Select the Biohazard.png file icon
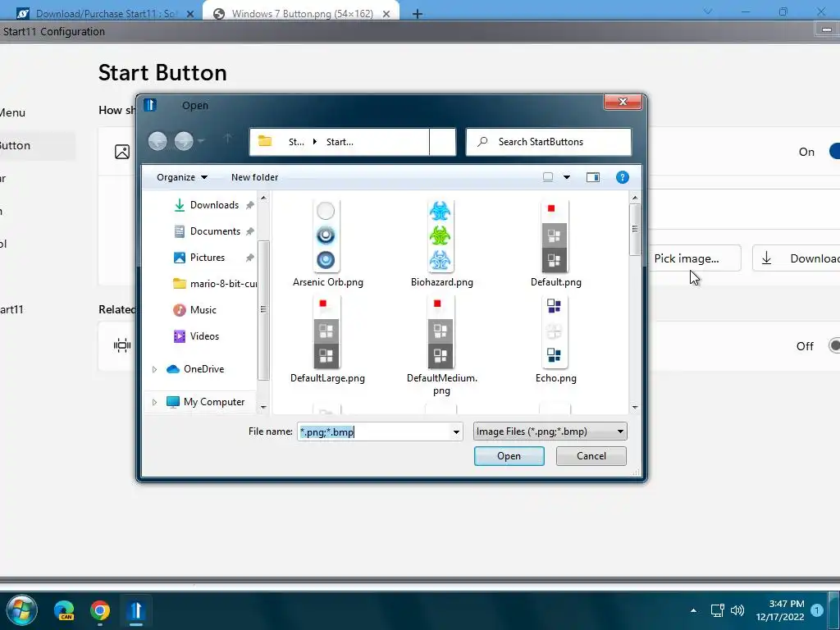Viewport: 840px width, 630px height. point(441,235)
